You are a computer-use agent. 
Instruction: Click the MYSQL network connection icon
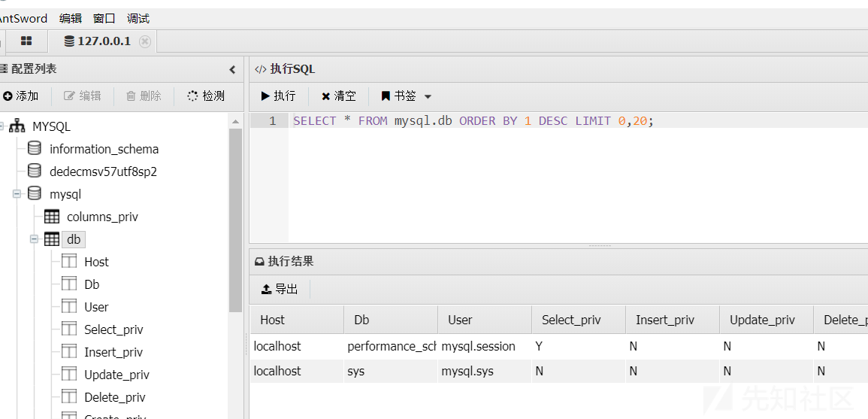pos(17,126)
